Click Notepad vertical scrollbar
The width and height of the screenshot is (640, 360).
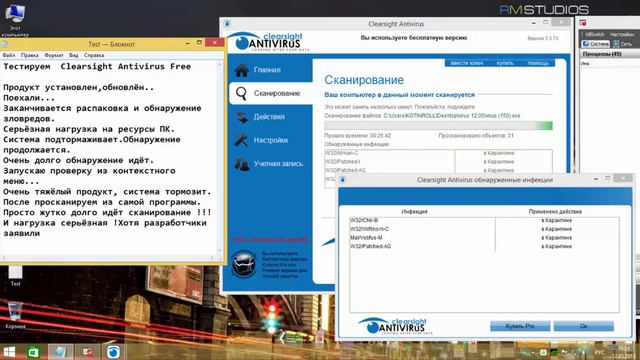tap(220, 157)
